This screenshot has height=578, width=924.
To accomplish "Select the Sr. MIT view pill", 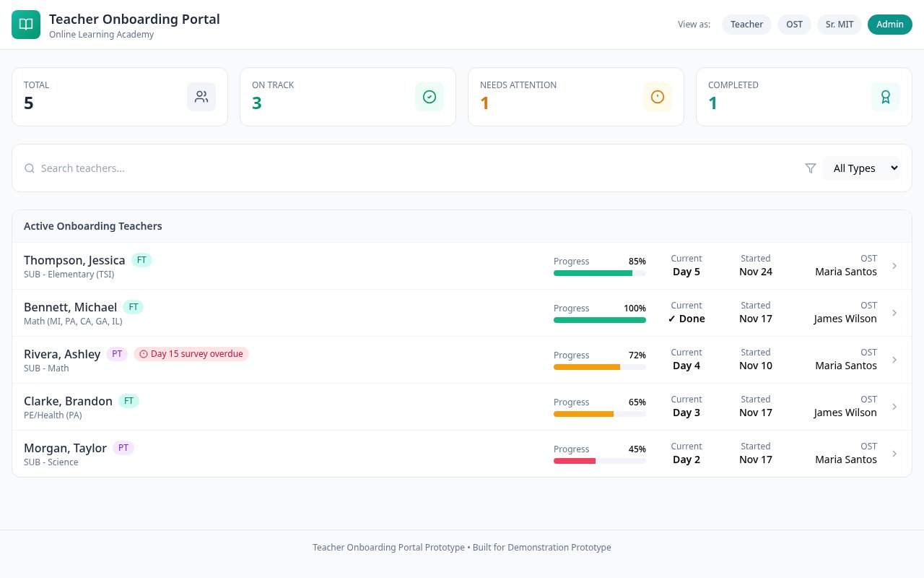I will tap(840, 24).
